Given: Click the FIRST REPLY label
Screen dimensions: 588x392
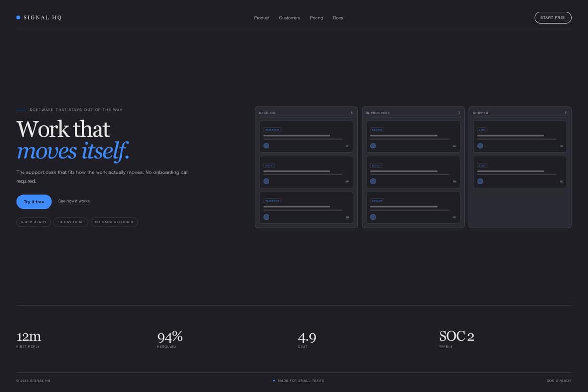Looking at the screenshot, I should (x=28, y=347).
